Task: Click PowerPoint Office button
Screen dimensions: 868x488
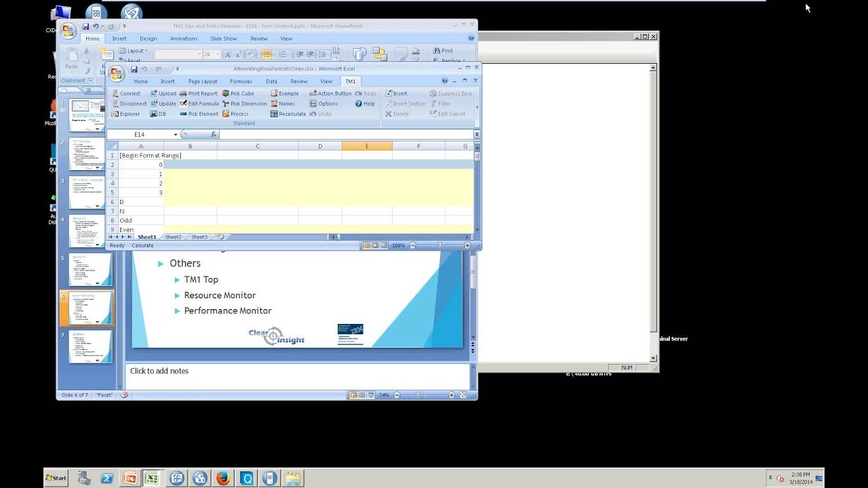Action: click(x=68, y=31)
